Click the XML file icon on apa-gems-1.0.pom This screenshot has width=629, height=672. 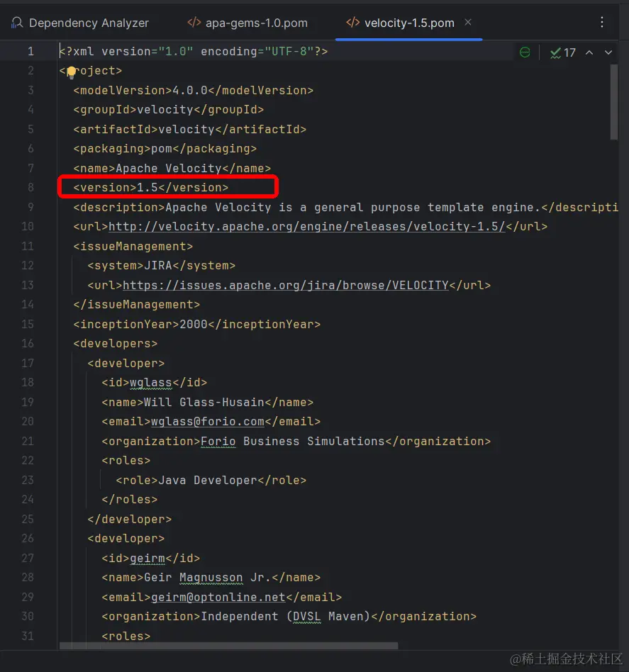coord(194,22)
